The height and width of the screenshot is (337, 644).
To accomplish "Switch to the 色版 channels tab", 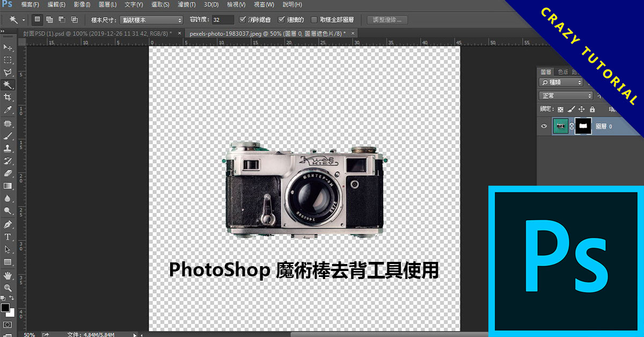I will coord(563,71).
